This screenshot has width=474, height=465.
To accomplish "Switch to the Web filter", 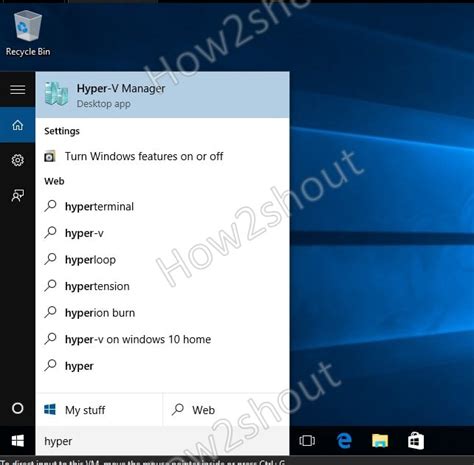I will point(226,410).
